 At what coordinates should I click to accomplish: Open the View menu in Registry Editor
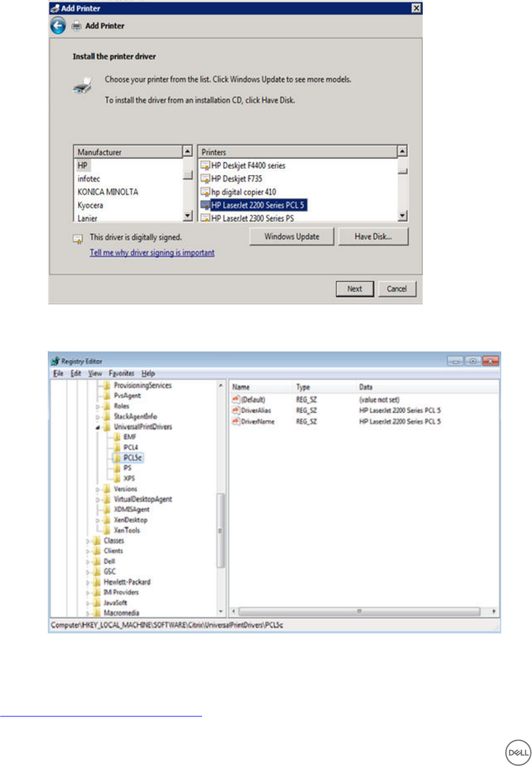(95, 373)
